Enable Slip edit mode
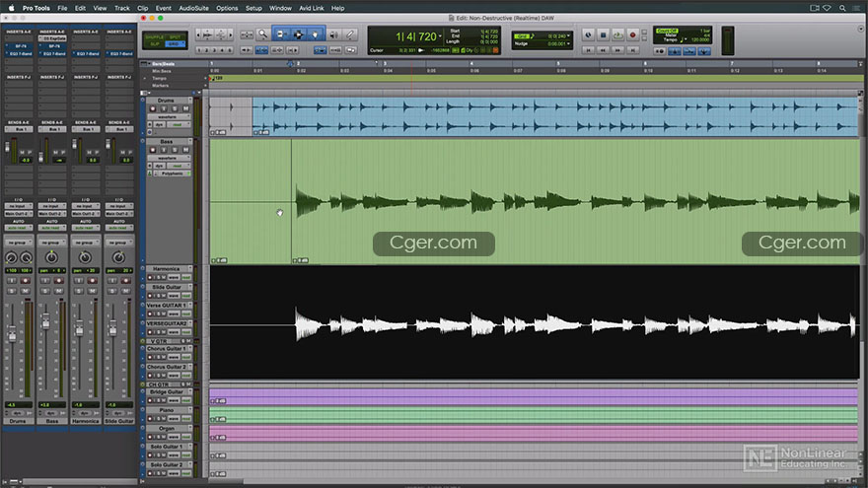Image resolution: width=868 pixels, height=488 pixels. coord(155,43)
